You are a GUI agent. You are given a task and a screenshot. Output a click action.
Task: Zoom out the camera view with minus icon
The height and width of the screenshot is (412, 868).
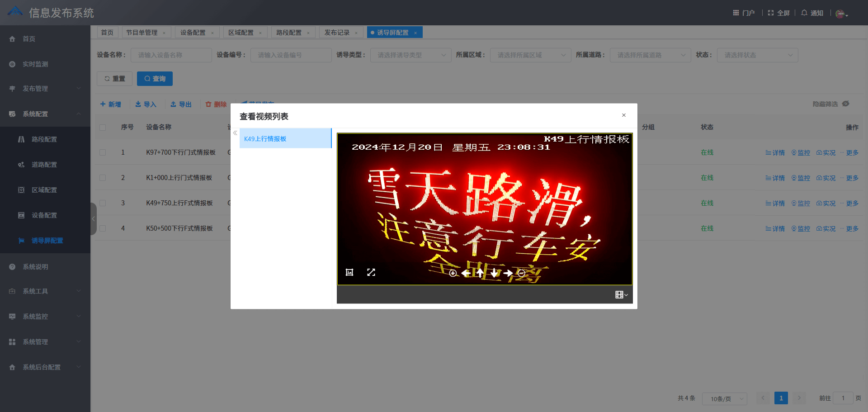pos(521,273)
